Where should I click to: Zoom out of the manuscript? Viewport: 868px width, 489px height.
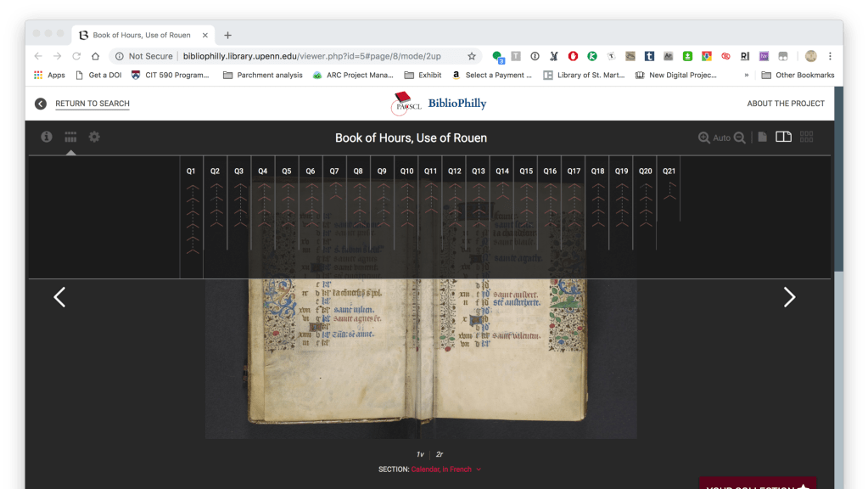click(x=740, y=138)
